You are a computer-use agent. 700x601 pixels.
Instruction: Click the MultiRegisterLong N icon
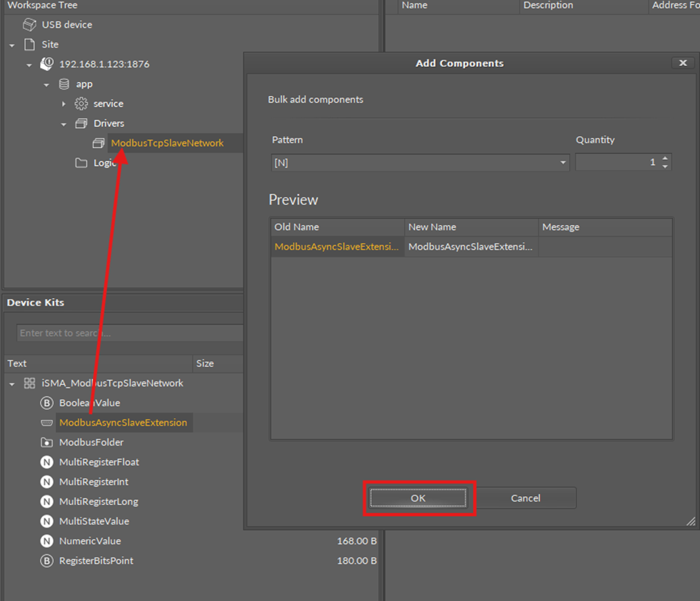[x=47, y=502]
